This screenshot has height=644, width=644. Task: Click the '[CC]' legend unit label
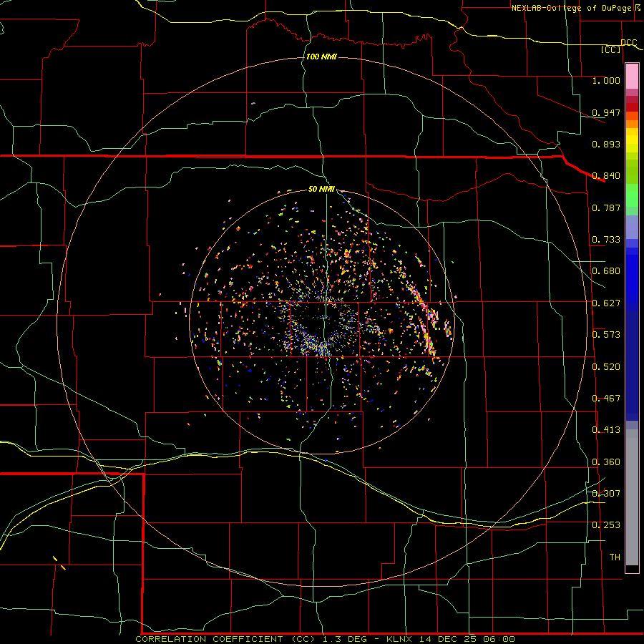click(x=611, y=49)
